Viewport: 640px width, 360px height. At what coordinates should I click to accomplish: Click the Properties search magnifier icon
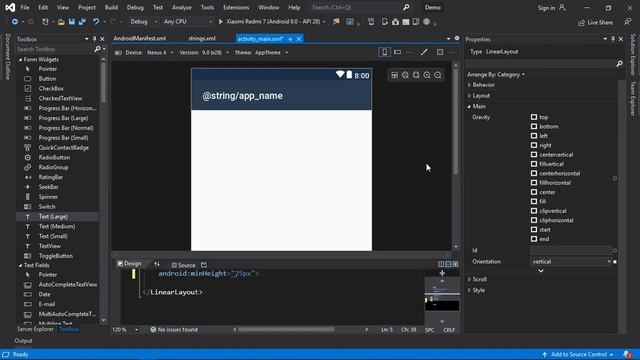click(x=619, y=64)
